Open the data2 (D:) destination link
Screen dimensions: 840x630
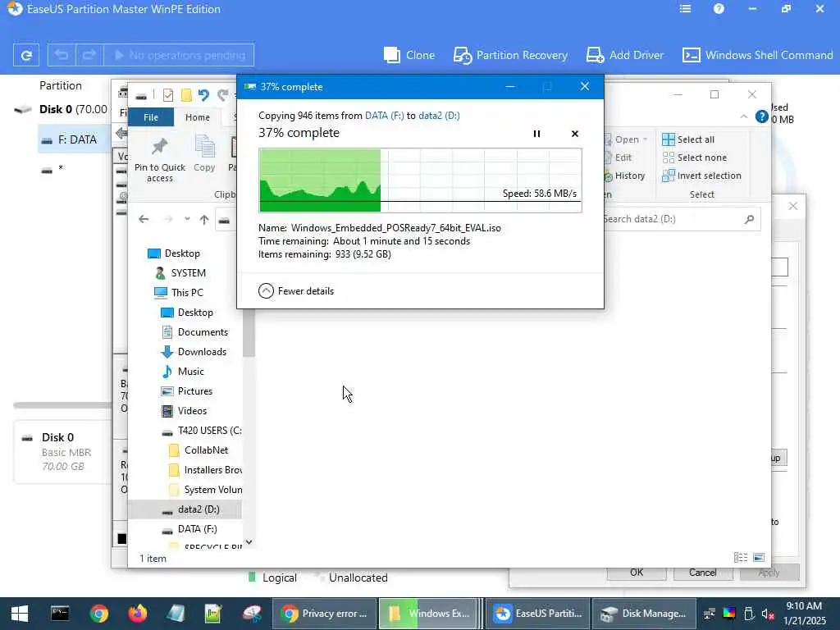[439, 116]
